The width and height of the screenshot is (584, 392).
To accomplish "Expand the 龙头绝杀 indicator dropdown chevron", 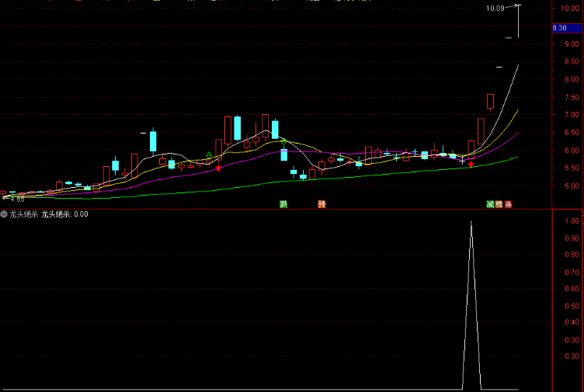I will [x=4, y=214].
